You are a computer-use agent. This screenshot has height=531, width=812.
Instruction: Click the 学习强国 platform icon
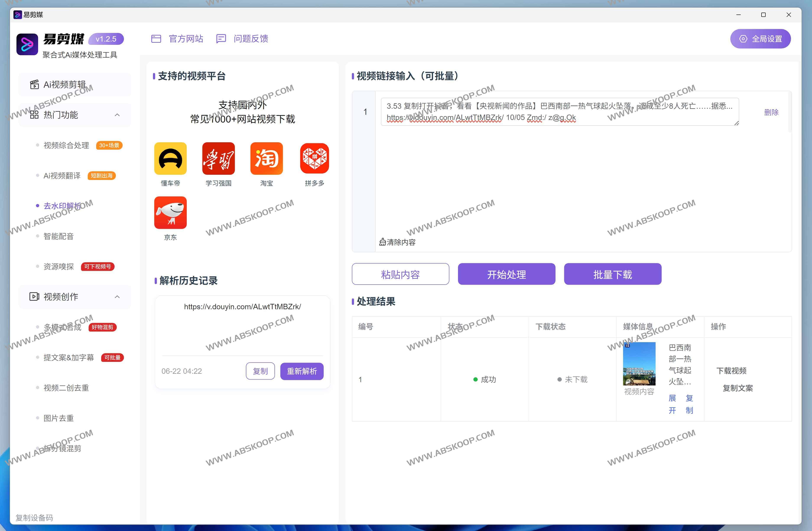pos(218,159)
